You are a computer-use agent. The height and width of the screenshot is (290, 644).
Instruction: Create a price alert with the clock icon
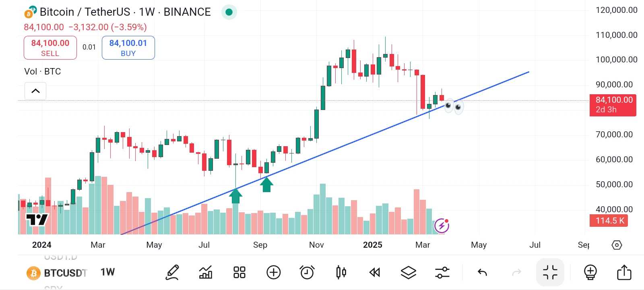(x=307, y=272)
